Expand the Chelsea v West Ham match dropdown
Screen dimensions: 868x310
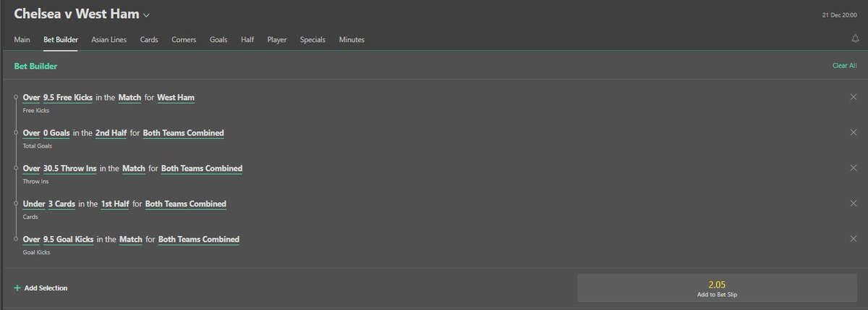click(147, 15)
